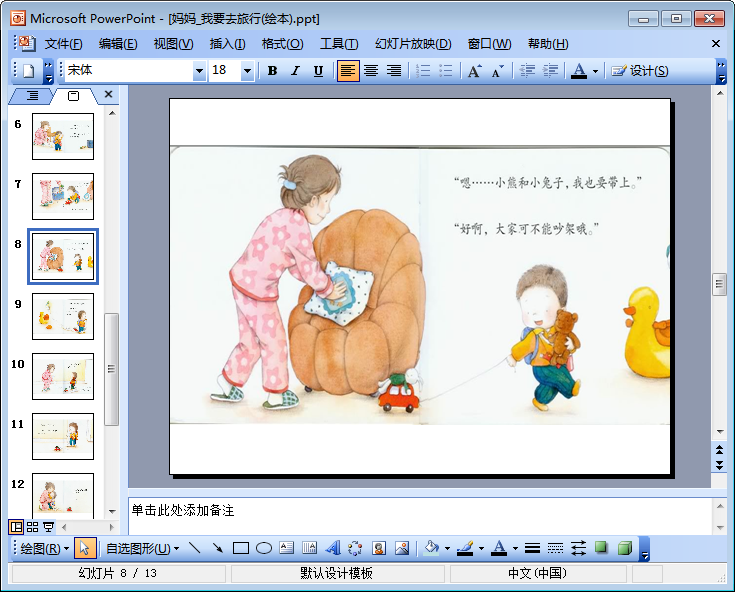This screenshot has height=592, width=735.
Task: Click Decrease Font Size icon
Action: tap(497, 71)
